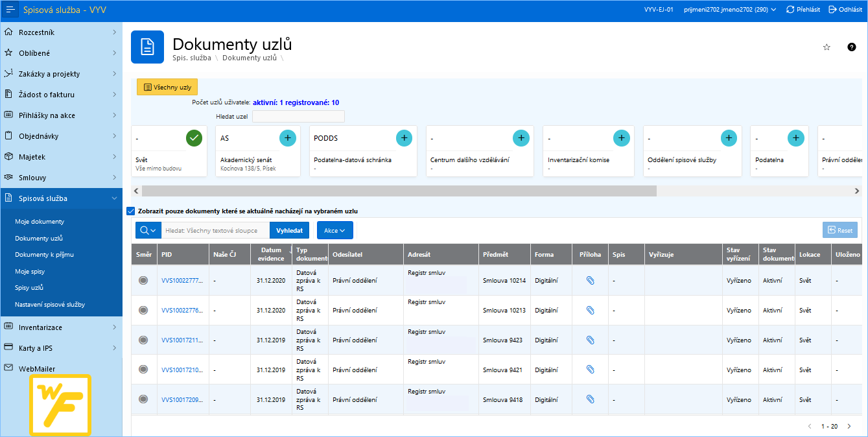
Task: Click the hamburger menu icon in header
Action: 10,10
